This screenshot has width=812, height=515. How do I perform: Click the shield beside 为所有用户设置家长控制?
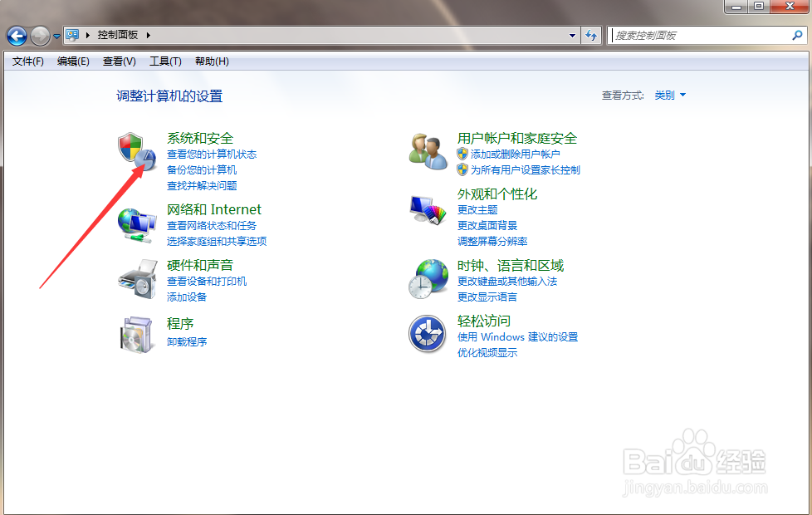[462, 169]
